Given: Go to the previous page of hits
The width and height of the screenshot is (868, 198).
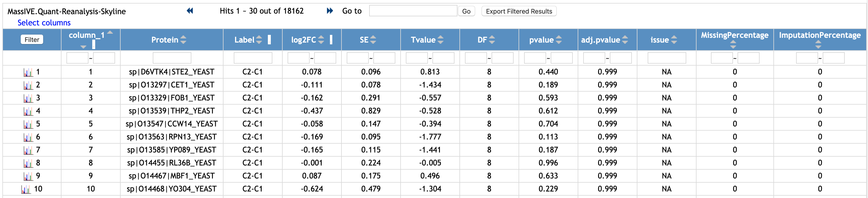Looking at the screenshot, I should (190, 11).
